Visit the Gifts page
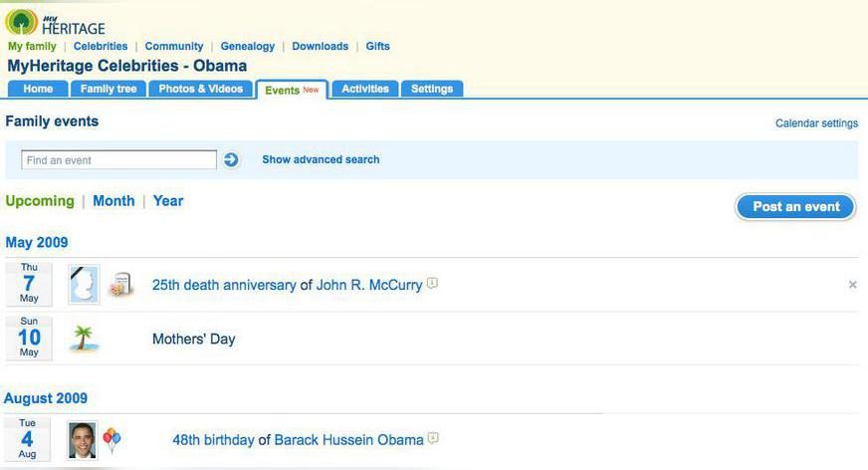 click(x=377, y=47)
